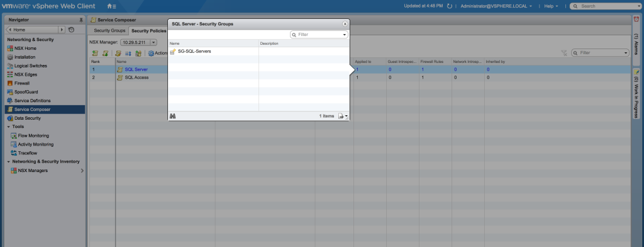
Task: Click the SQL Access policy scroll icon
Action: coord(120,78)
